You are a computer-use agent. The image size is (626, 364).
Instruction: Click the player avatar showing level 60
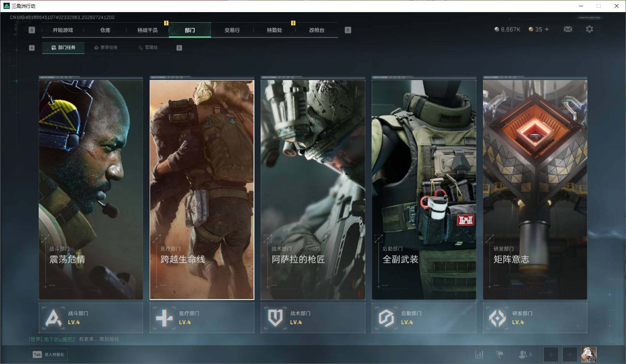(588, 354)
